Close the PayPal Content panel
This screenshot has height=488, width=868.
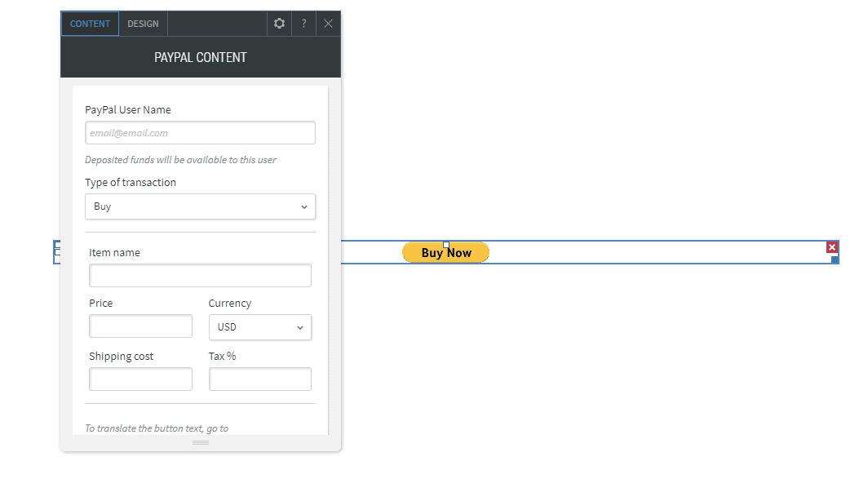click(328, 24)
